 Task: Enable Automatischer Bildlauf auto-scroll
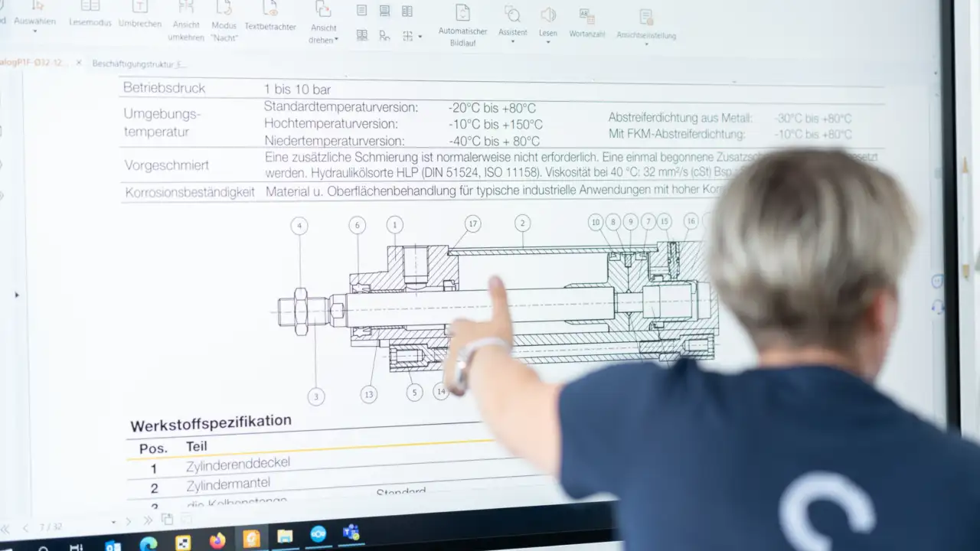[462, 15]
